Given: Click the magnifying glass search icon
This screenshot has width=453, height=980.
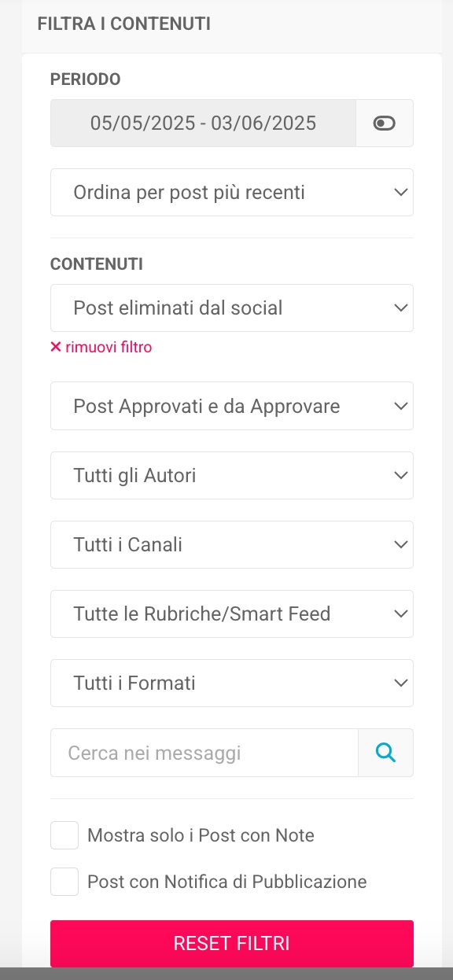Looking at the screenshot, I should point(385,753).
